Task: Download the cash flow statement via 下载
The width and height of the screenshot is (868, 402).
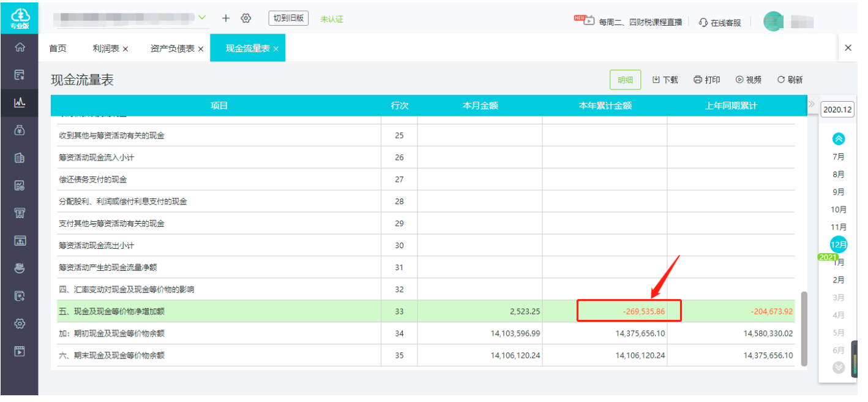Action: click(x=665, y=80)
